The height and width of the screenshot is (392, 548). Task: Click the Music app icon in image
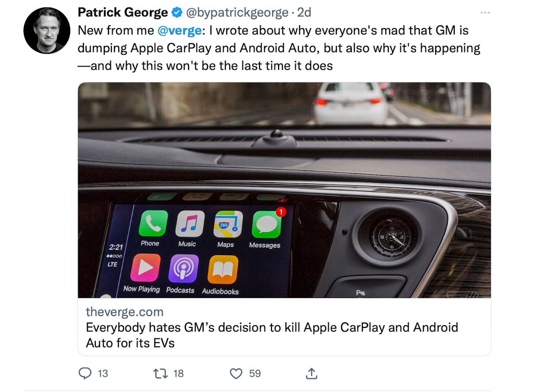190,224
